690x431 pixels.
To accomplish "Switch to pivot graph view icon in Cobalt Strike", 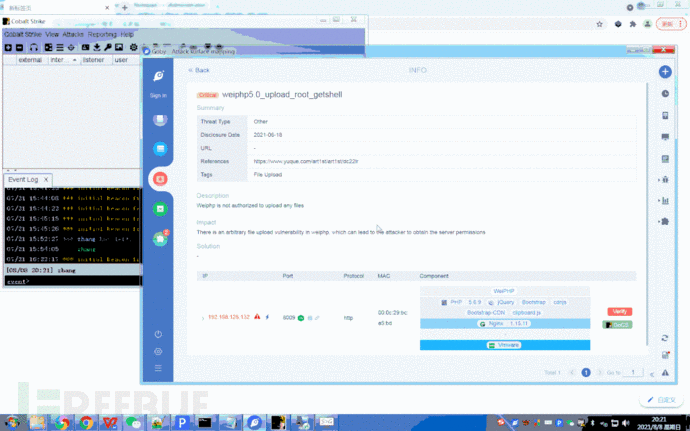I will 48,48.
